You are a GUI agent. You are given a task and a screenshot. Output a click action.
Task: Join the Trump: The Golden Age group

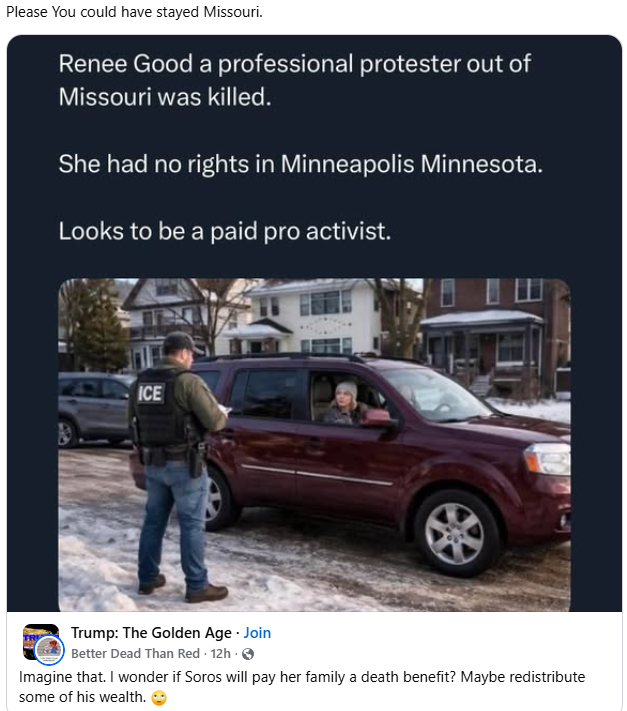pyautogui.click(x=257, y=633)
